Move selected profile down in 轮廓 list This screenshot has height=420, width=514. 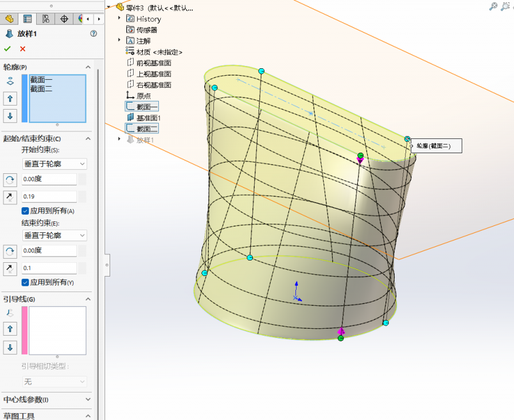tap(10, 115)
